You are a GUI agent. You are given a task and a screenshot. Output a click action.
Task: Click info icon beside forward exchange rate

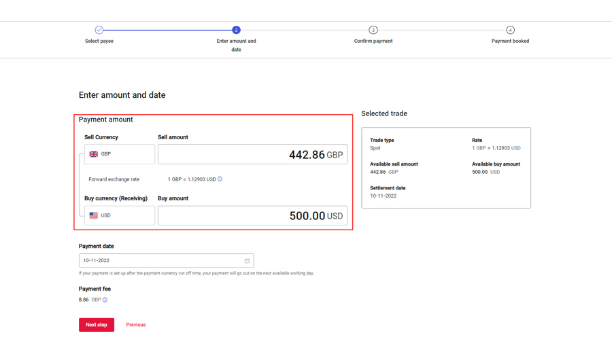(x=220, y=179)
